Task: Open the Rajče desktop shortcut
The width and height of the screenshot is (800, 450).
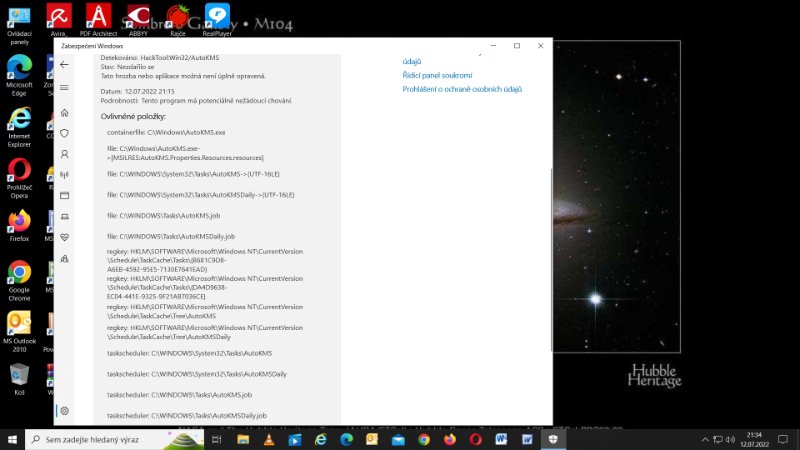Action: pos(178,20)
